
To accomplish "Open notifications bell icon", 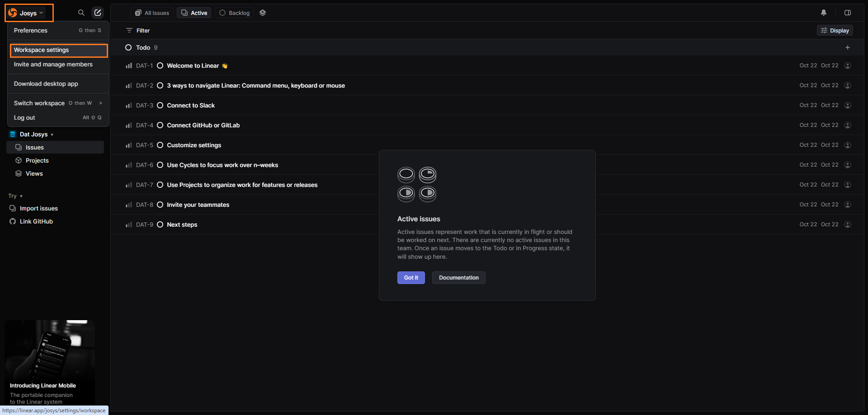I will [824, 13].
